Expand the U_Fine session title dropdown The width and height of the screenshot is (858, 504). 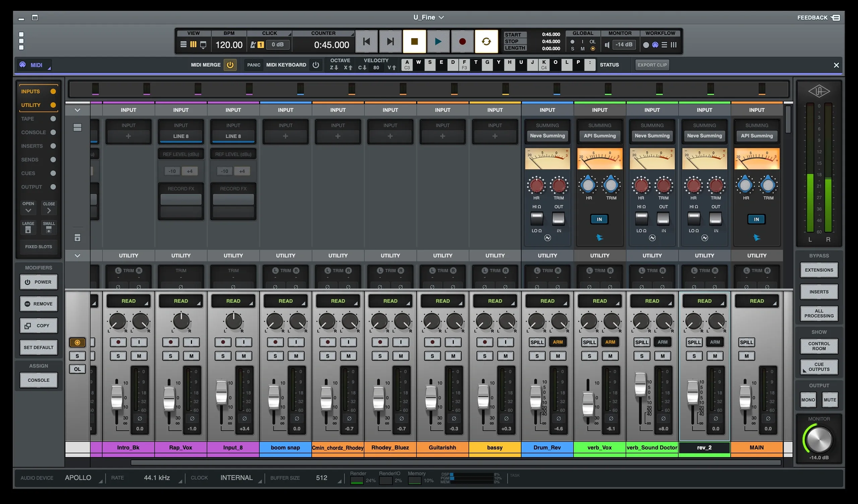(x=441, y=18)
